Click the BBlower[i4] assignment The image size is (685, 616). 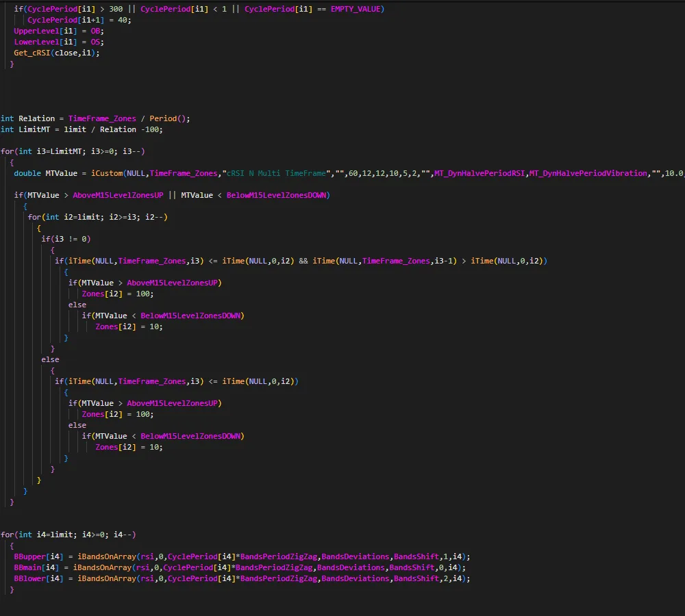coord(39,578)
